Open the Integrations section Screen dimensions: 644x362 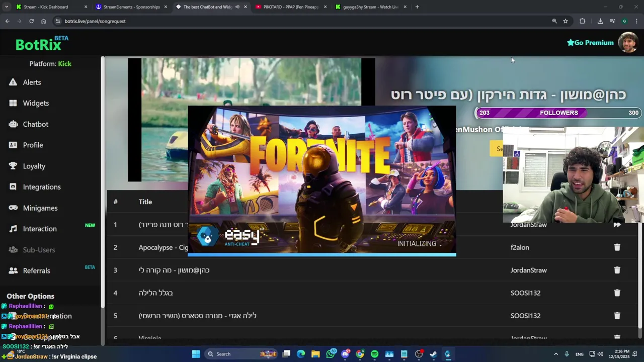[x=42, y=187]
